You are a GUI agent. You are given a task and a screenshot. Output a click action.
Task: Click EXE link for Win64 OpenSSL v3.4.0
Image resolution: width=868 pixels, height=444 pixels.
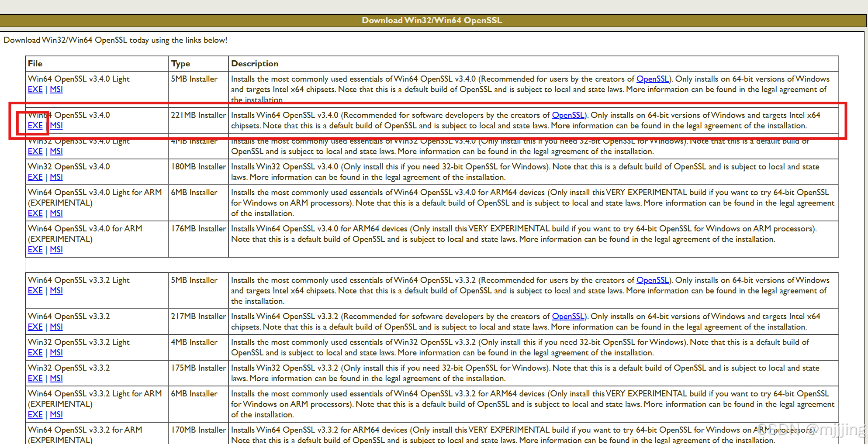click(35, 126)
